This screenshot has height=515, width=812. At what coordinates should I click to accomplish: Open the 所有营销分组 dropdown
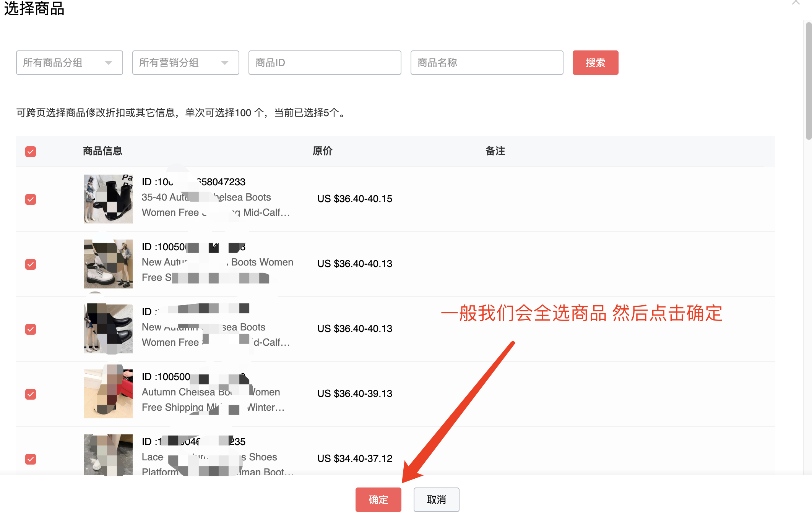[185, 63]
